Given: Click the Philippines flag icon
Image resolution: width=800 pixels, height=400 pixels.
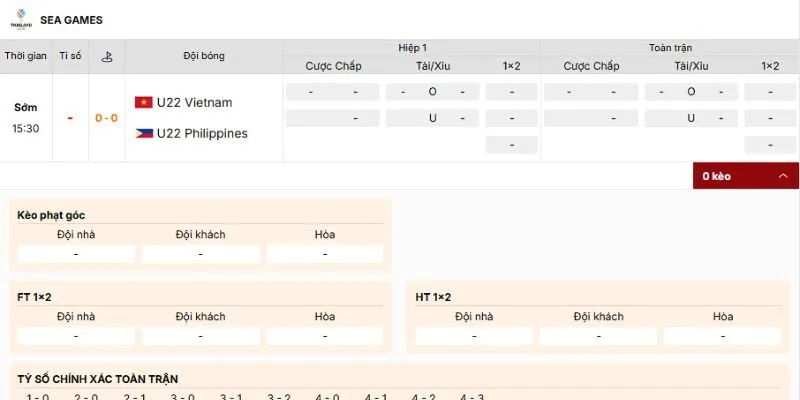Looking at the screenshot, I should coord(143,133).
